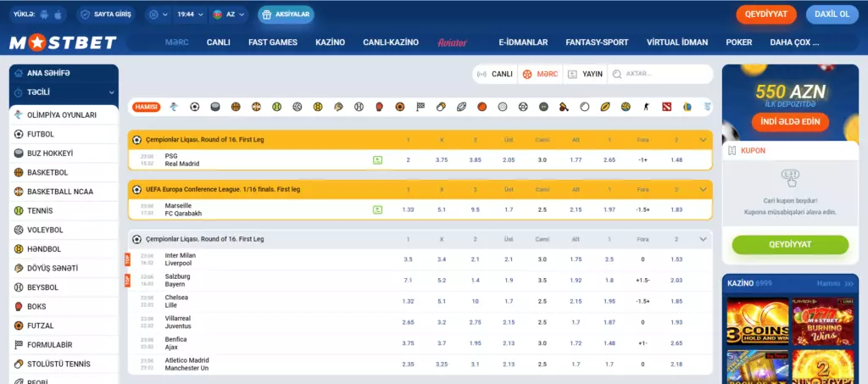Open the 19:44 time dropdown

190,15
